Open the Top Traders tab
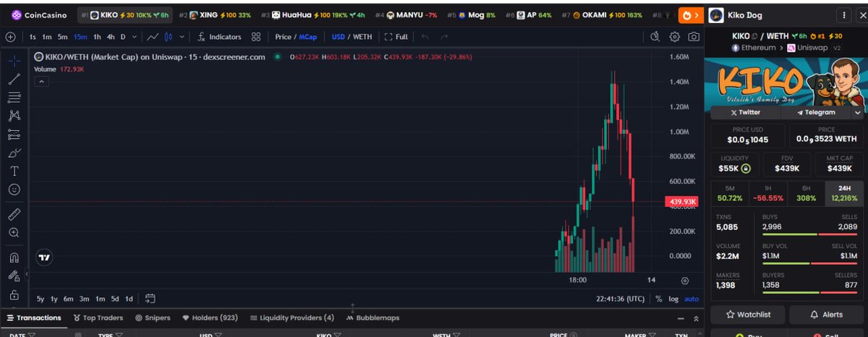This screenshot has width=868, height=337. point(98,317)
